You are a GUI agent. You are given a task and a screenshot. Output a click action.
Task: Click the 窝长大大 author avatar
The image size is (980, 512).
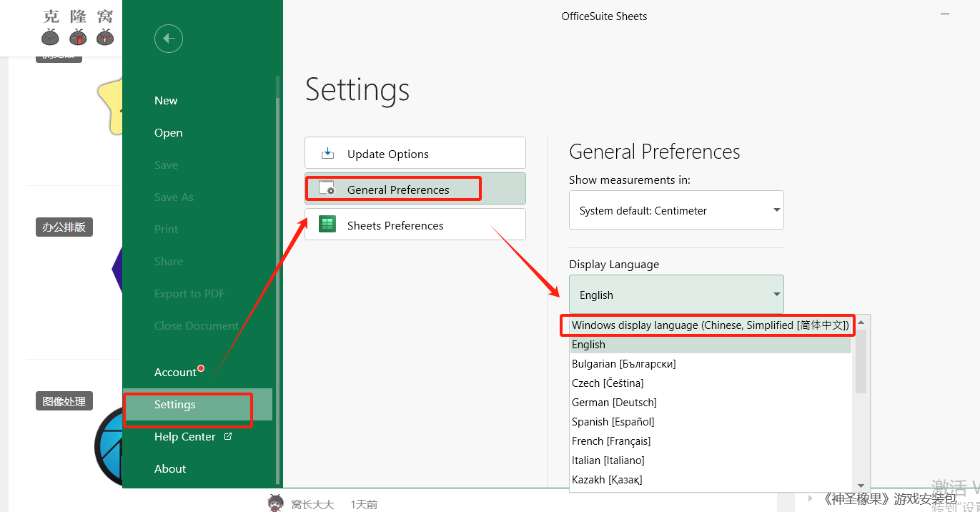click(x=276, y=503)
